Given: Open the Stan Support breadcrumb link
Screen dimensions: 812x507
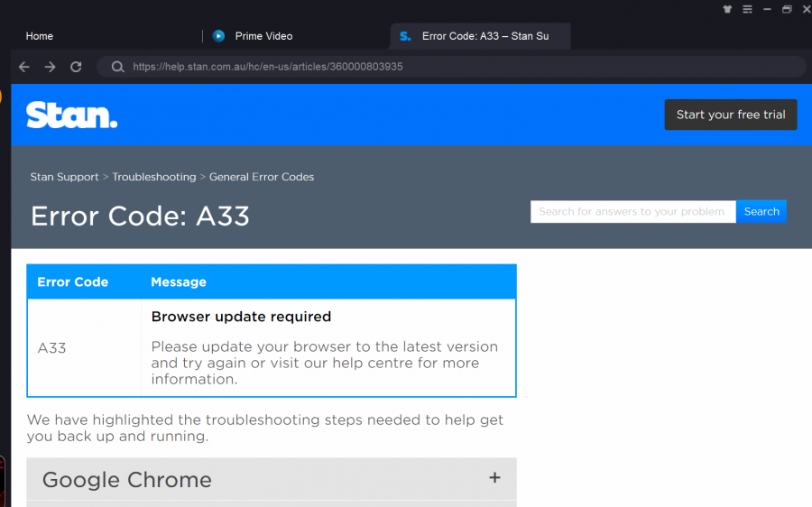Looking at the screenshot, I should [64, 177].
